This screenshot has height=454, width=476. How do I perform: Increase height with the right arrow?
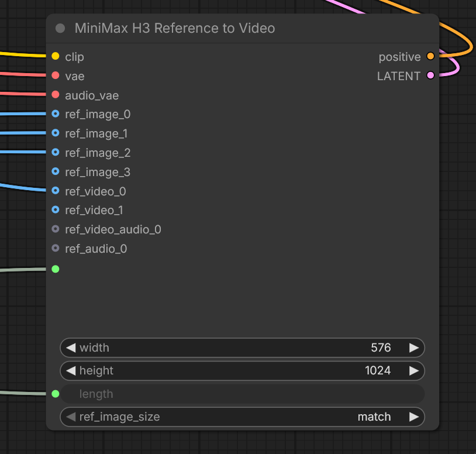tap(414, 371)
